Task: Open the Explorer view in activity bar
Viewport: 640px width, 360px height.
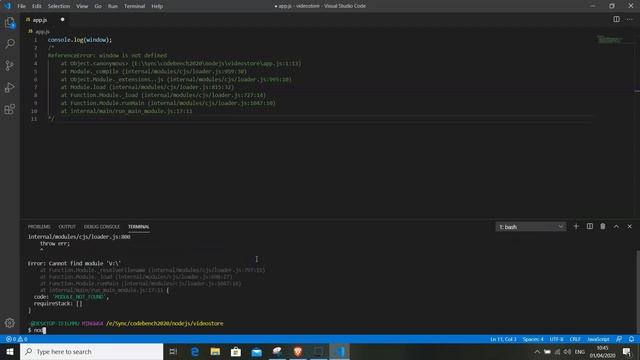Action: coord(10,23)
